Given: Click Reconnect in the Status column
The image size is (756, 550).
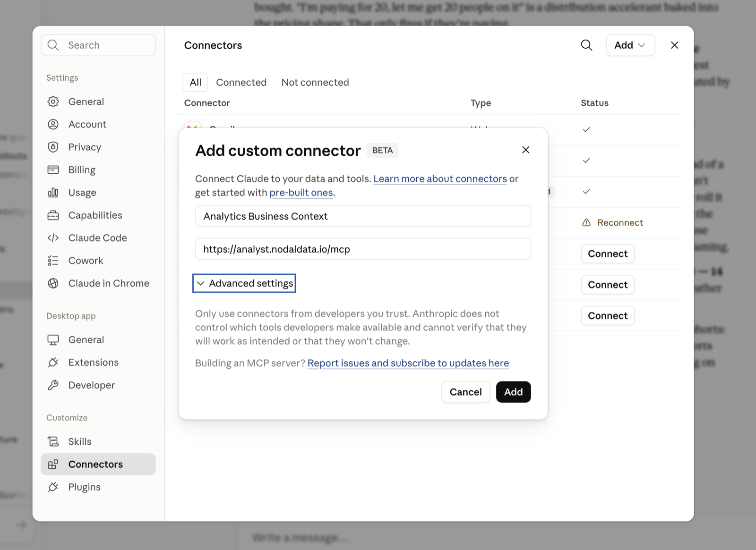Looking at the screenshot, I should pyautogui.click(x=620, y=222).
